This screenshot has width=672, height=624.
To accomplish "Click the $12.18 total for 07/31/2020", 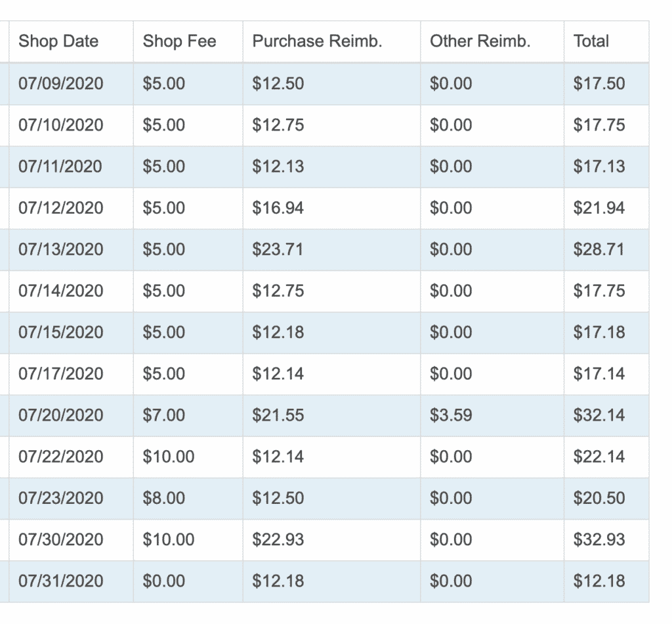I will pyautogui.click(x=600, y=581).
